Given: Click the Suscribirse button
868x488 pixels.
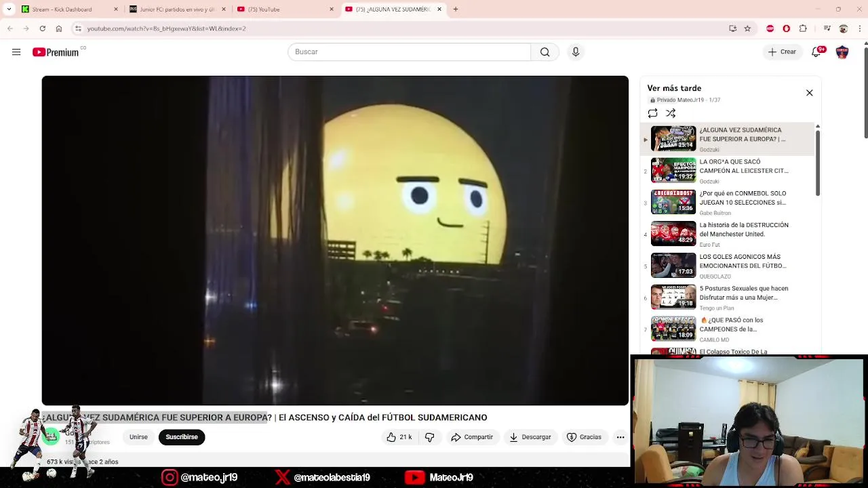Looking at the screenshot, I should point(182,437).
